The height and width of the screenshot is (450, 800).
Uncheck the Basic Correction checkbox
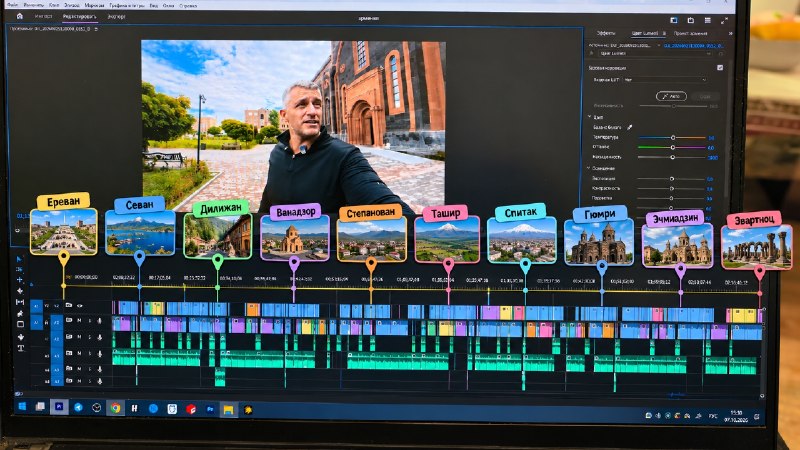pyautogui.click(x=720, y=68)
